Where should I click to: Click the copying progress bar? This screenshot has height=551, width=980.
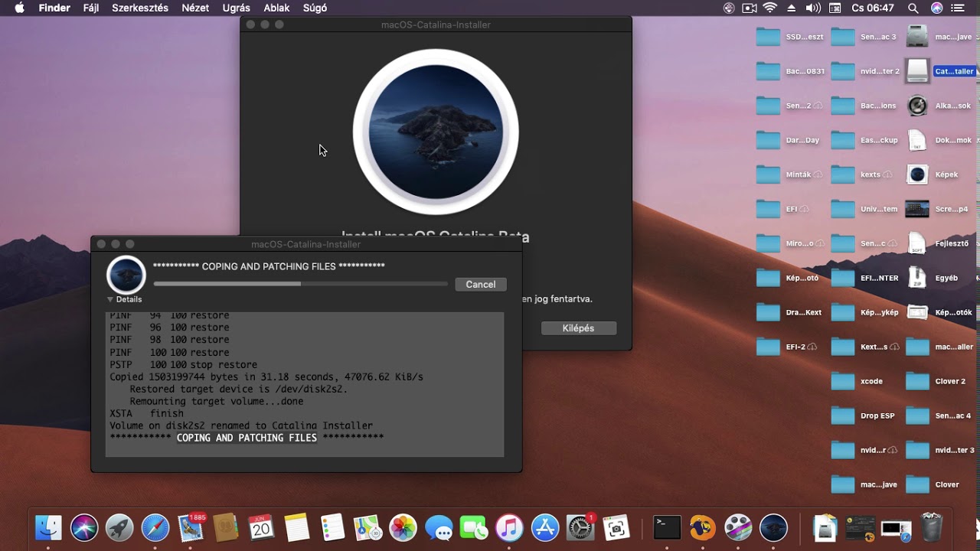tap(300, 284)
